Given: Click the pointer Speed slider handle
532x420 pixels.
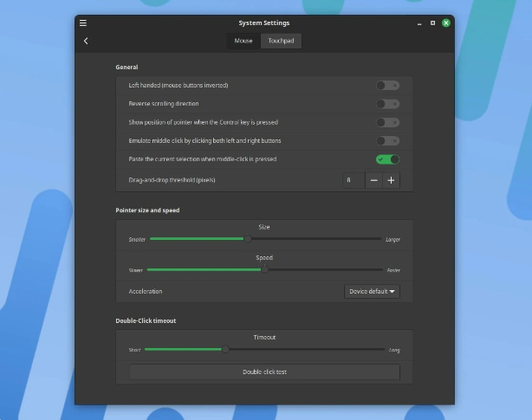Looking at the screenshot, I should click(x=264, y=269).
